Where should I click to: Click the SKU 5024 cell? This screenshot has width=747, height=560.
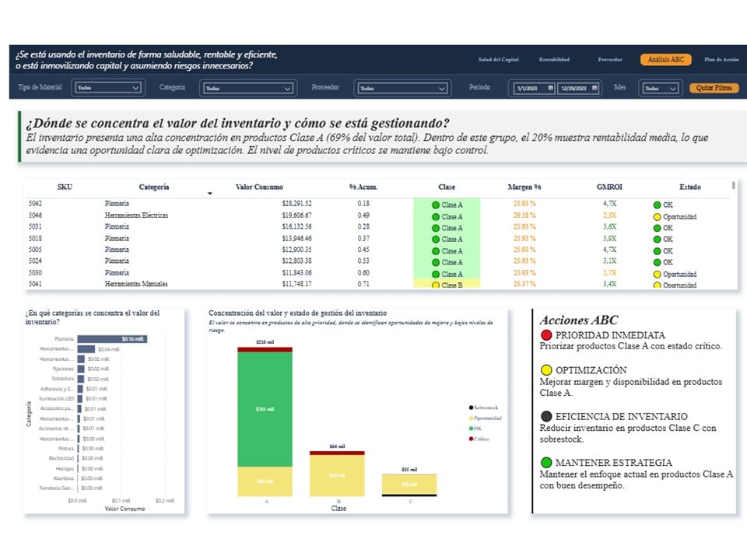[x=35, y=261]
